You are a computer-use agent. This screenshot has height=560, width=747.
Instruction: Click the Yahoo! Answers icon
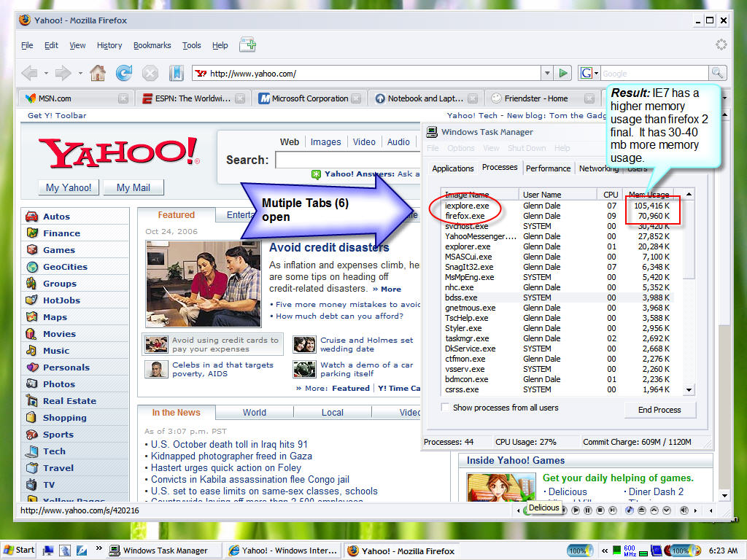[316, 174]
